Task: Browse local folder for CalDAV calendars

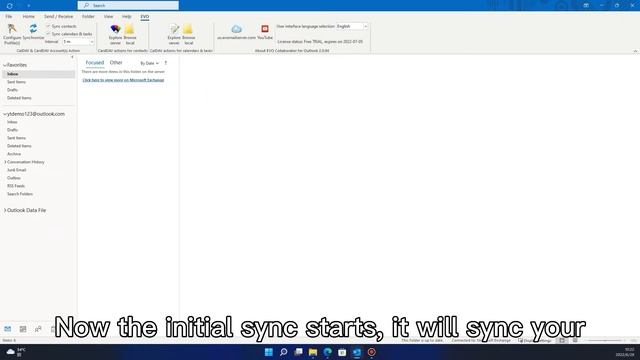Action: [189, 34]
